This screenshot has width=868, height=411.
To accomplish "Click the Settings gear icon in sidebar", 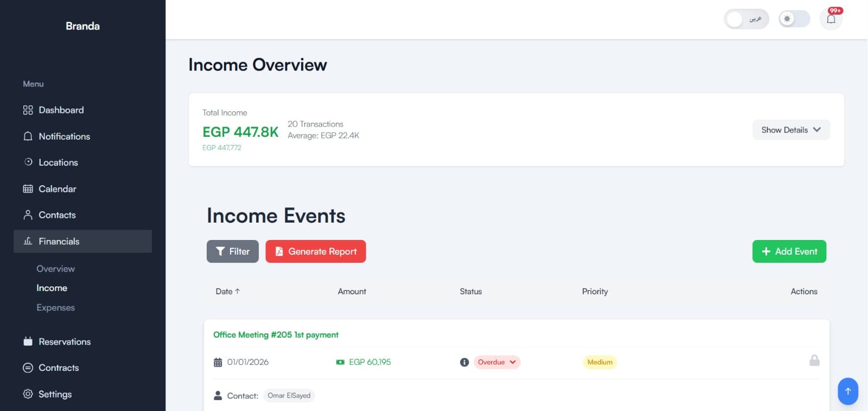I will [28, 394].
